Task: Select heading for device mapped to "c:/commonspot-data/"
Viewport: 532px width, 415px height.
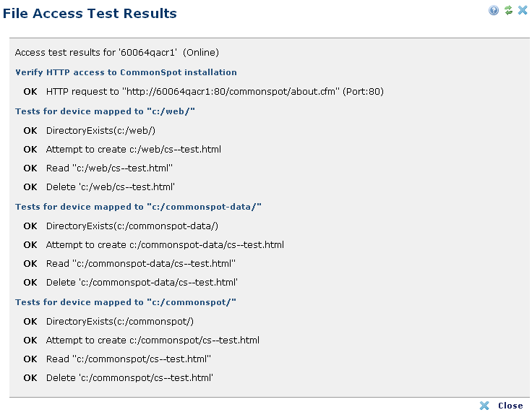Action: coord(138,207)
